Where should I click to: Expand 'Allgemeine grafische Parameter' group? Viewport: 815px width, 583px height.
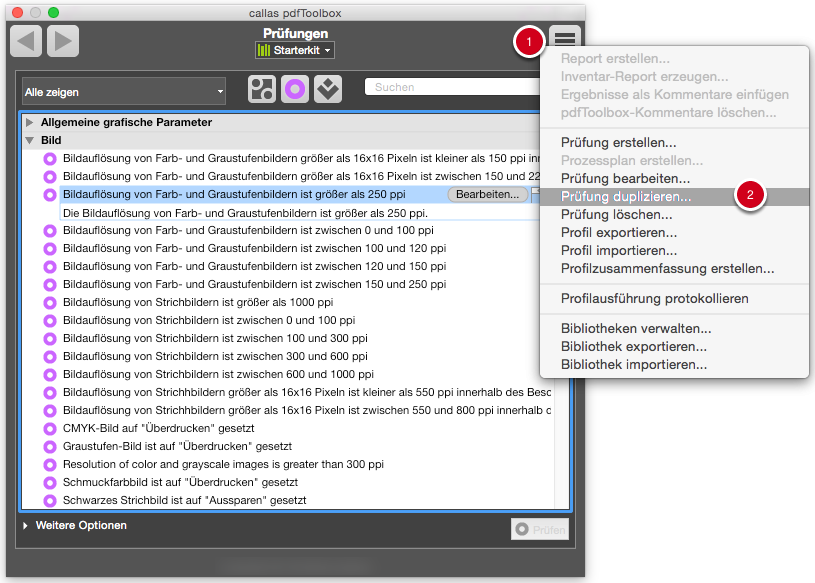click(x=30, y=123)
